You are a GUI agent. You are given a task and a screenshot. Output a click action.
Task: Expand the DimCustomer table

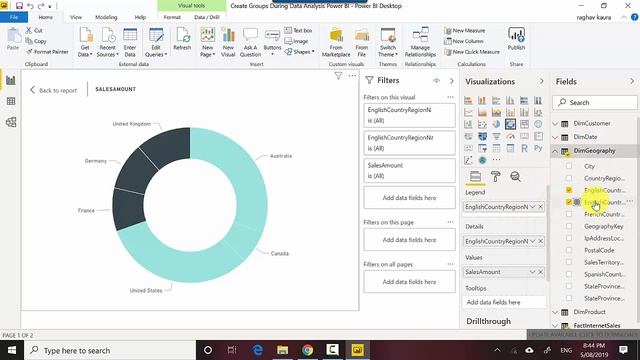(x=555, y=123)
